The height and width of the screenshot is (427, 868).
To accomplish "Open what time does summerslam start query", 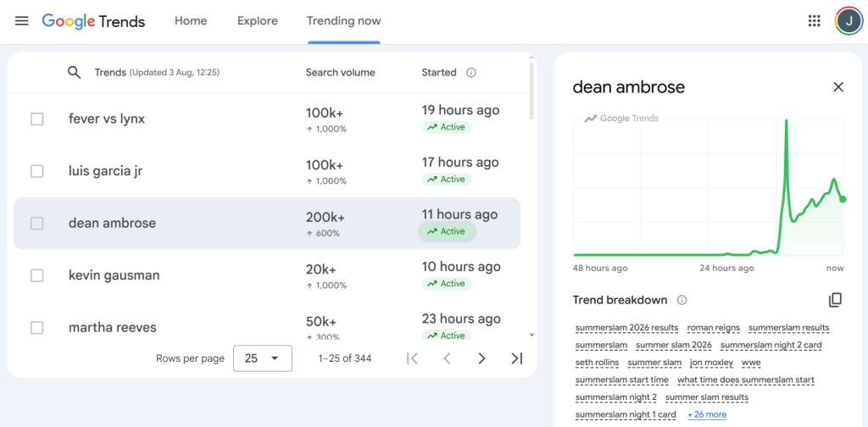I will pos(746,380).
